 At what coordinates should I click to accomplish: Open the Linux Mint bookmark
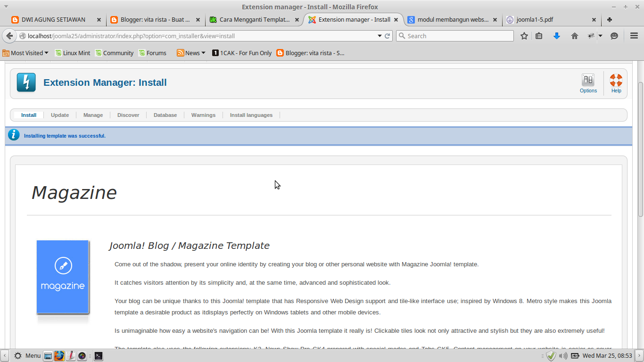point(73,53)
